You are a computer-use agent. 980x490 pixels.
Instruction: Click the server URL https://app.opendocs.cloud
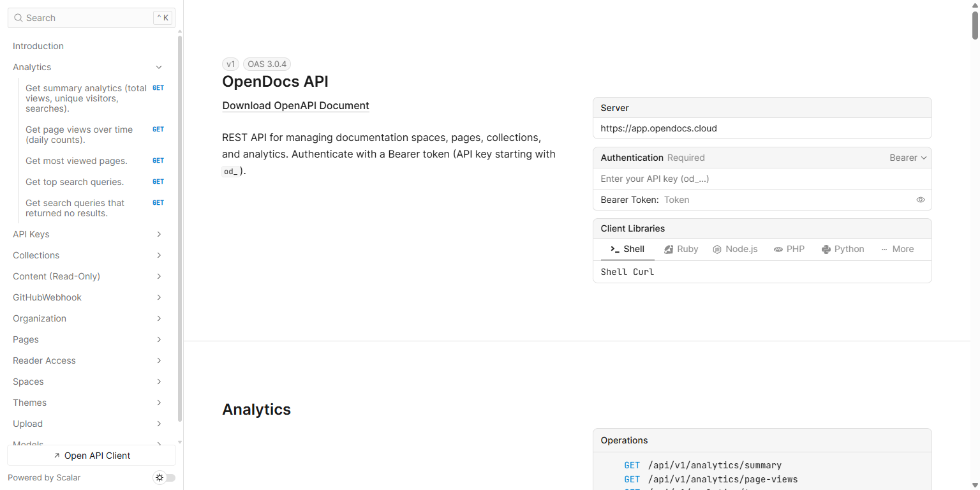coord(658,128)
